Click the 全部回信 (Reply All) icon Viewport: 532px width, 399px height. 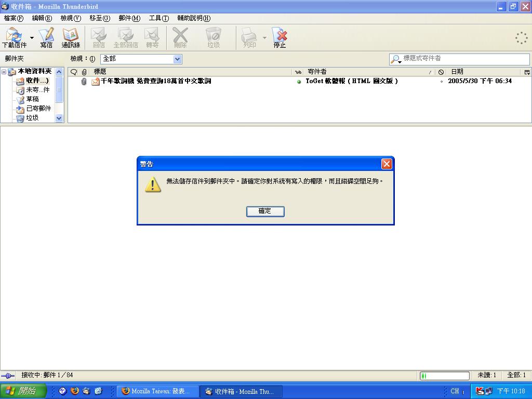(x=126, y=37)
